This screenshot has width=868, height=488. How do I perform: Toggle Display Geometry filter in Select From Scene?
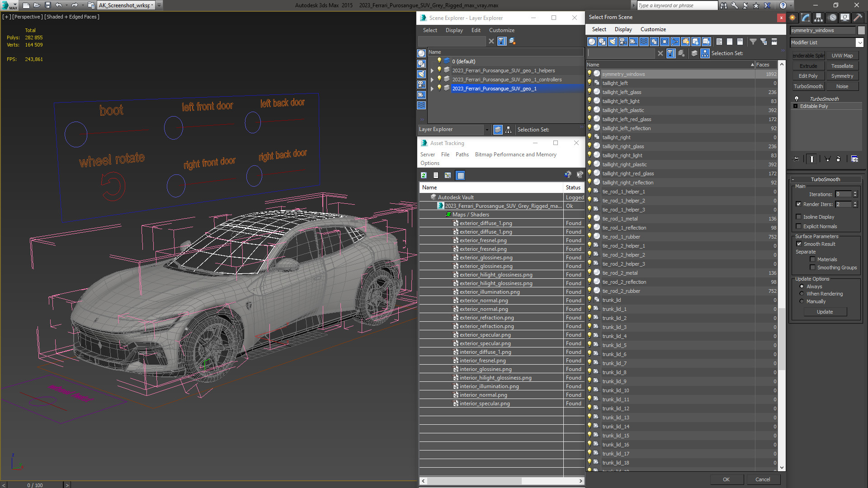[x=592, y=42]
